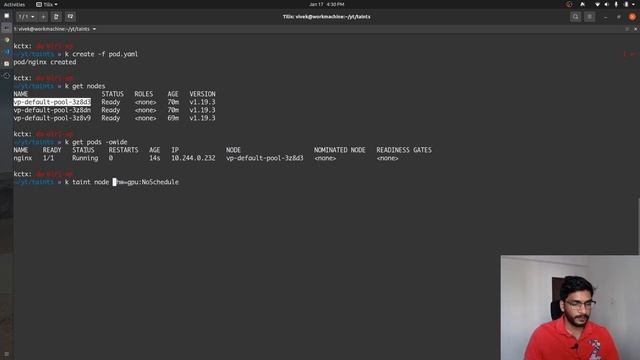The image size is (640, 360).
Task: Click the nginx pod name
Action: [x=22, y=158]
